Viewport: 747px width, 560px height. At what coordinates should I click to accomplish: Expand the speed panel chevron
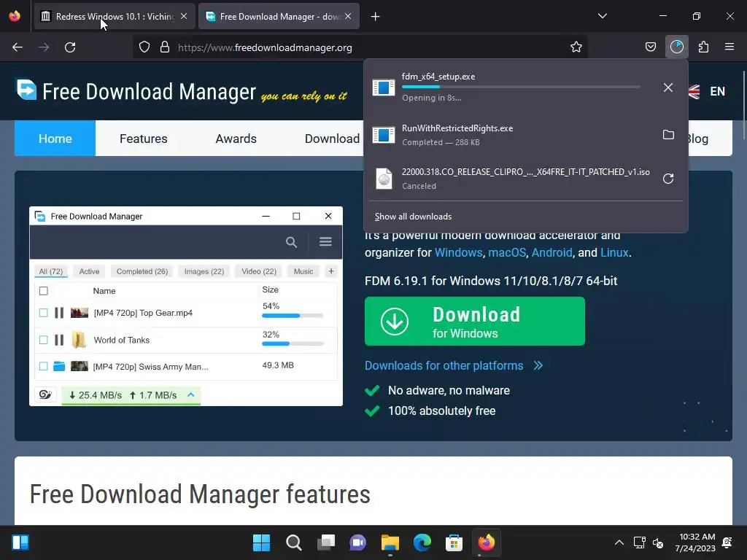tap(190, 394)
